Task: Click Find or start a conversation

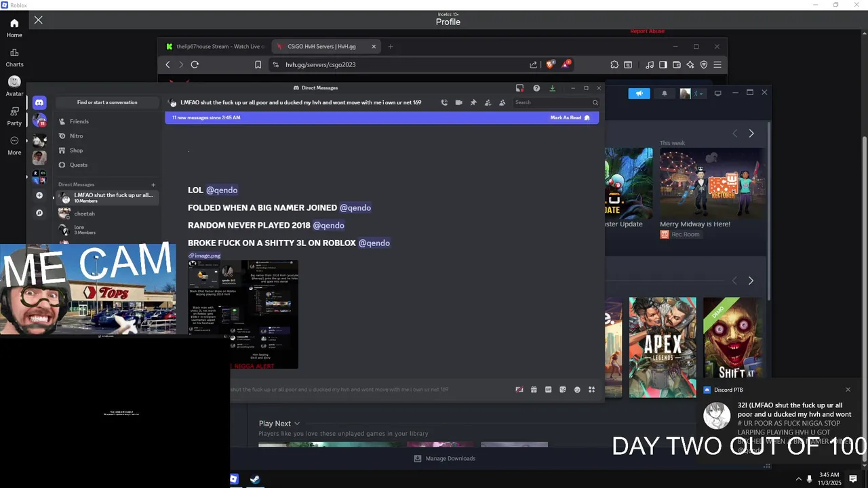Action: click(107, 102)
